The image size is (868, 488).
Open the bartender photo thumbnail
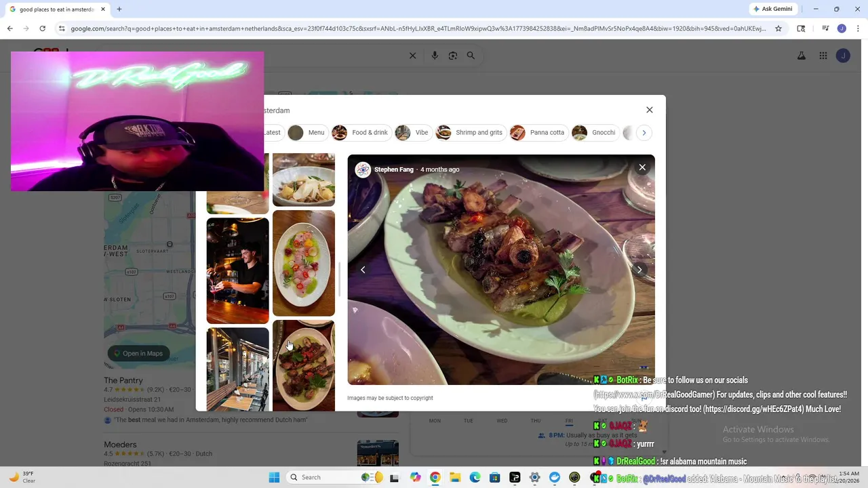click(237, 270)
